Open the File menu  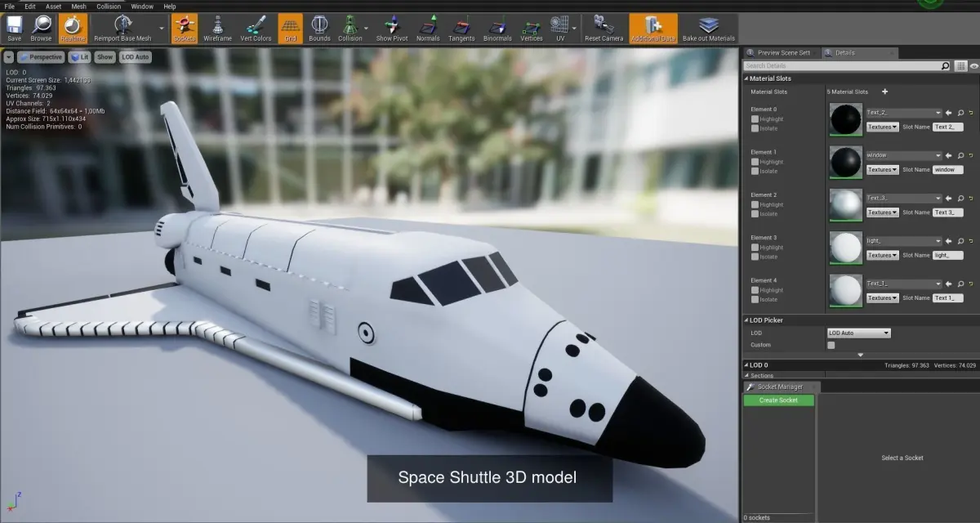[x=10, y=6]
